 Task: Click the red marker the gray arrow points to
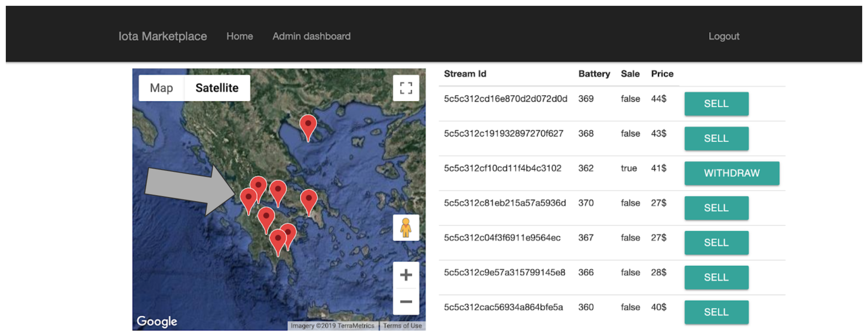[248, 198]
